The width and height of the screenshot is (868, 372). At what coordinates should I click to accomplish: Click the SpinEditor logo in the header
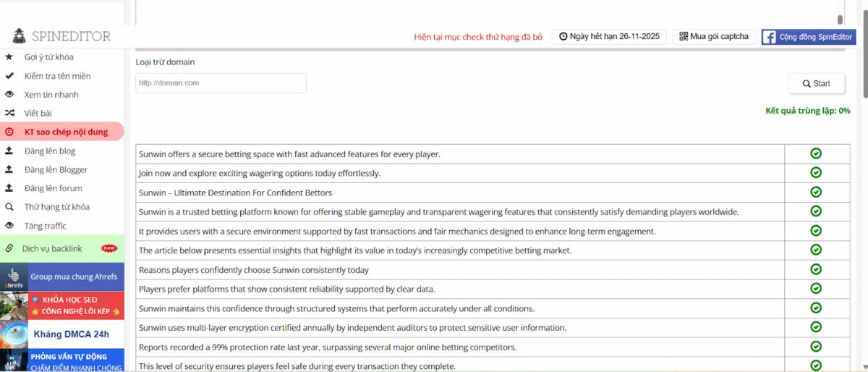tap(62, 36)
